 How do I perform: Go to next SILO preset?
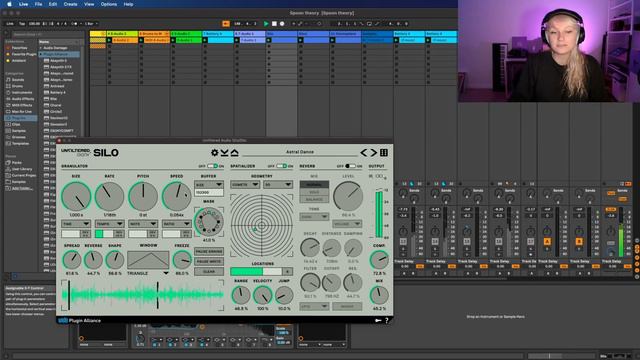coord(373,153)
